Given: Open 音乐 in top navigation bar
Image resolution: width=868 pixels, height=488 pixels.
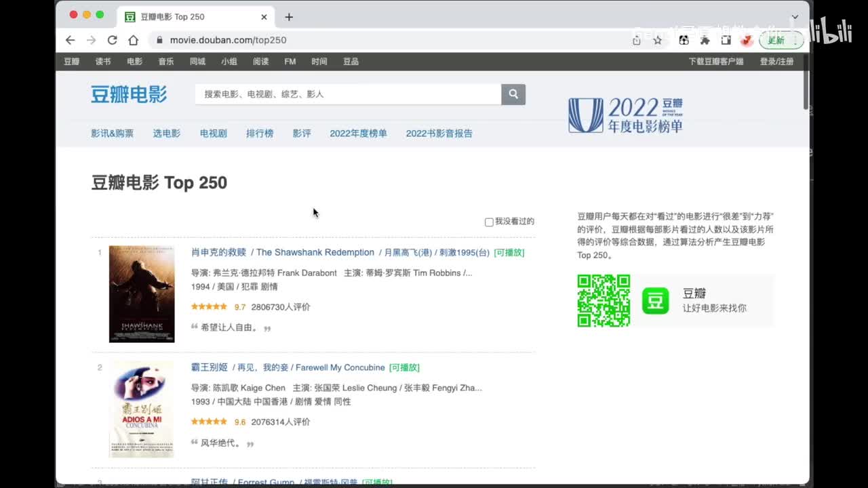Looking at the screenshot, I should (x=166, y=62).
